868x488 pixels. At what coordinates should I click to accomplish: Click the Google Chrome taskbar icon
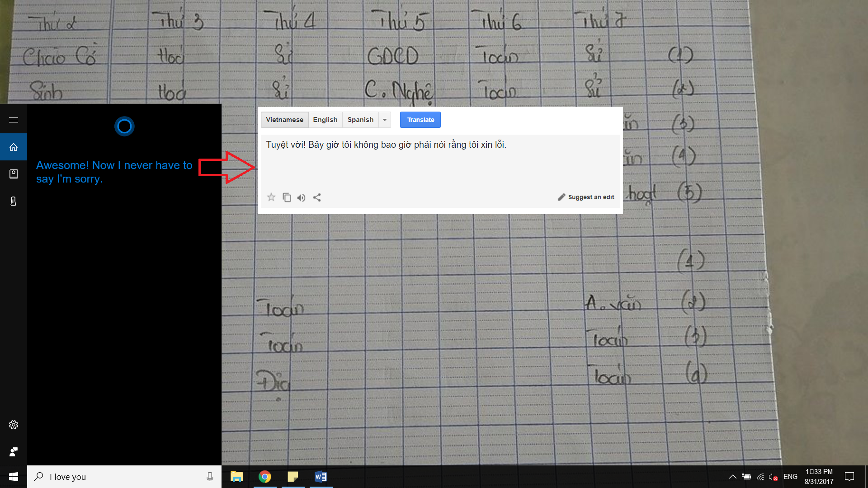coord(264,477)
